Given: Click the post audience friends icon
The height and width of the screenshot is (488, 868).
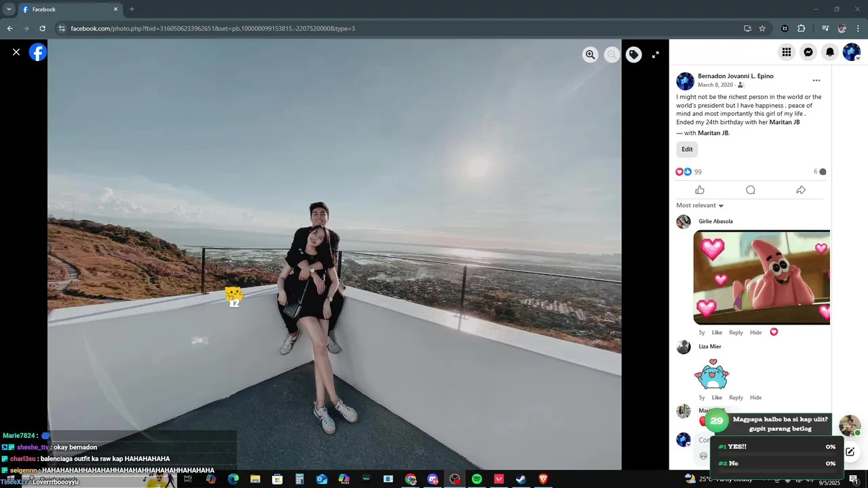Looking at the screenshot, I should [741, 85].
